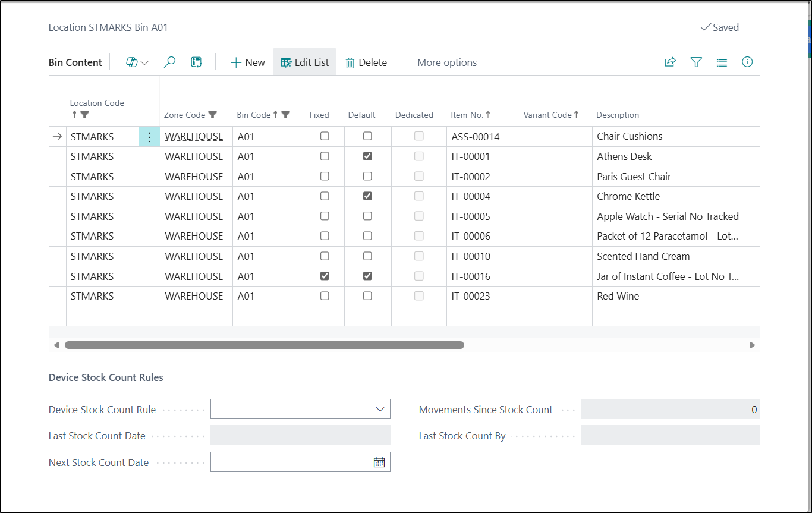The height and width of the screenshot is (513, 812).
Task: Open the information FactBox icon
Action: point(747,62)
